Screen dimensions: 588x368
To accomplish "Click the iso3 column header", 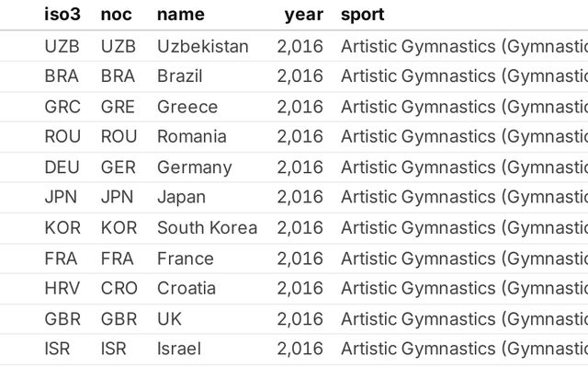I will click(63, 15).
